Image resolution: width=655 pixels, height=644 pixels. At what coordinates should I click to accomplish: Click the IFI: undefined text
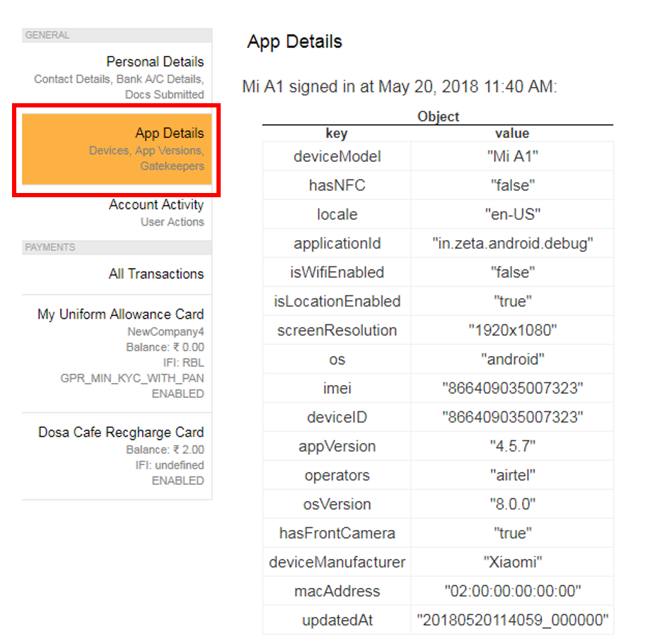170,465
